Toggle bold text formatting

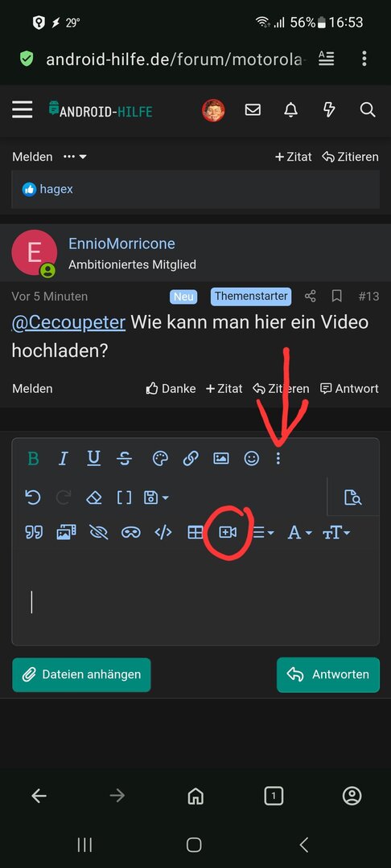coord(33,458)
